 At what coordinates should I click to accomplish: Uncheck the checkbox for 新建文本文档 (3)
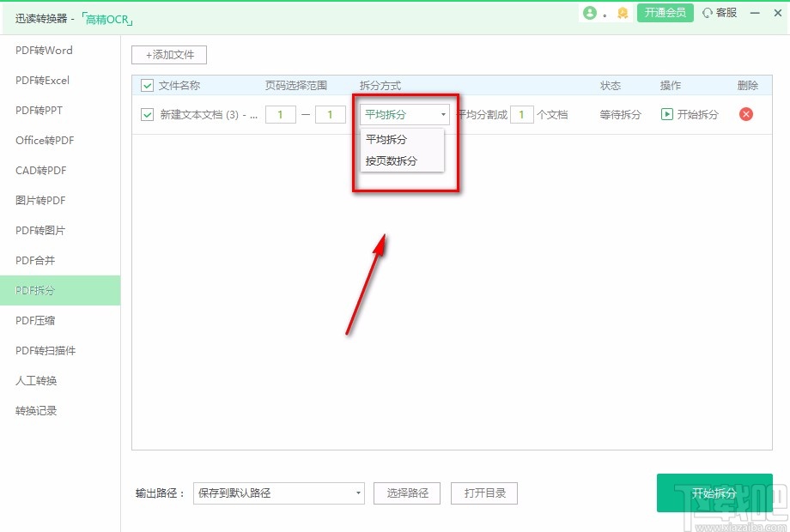[x=146, y=113]
